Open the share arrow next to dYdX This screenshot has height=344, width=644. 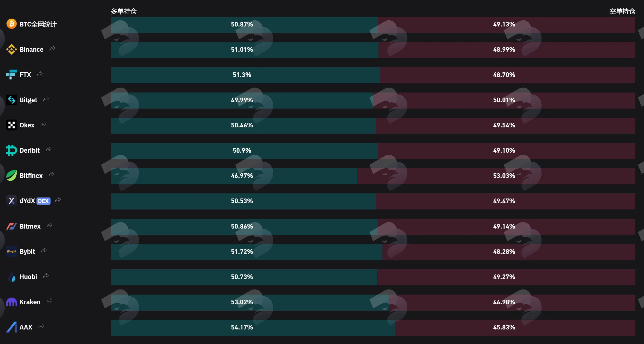58,200
